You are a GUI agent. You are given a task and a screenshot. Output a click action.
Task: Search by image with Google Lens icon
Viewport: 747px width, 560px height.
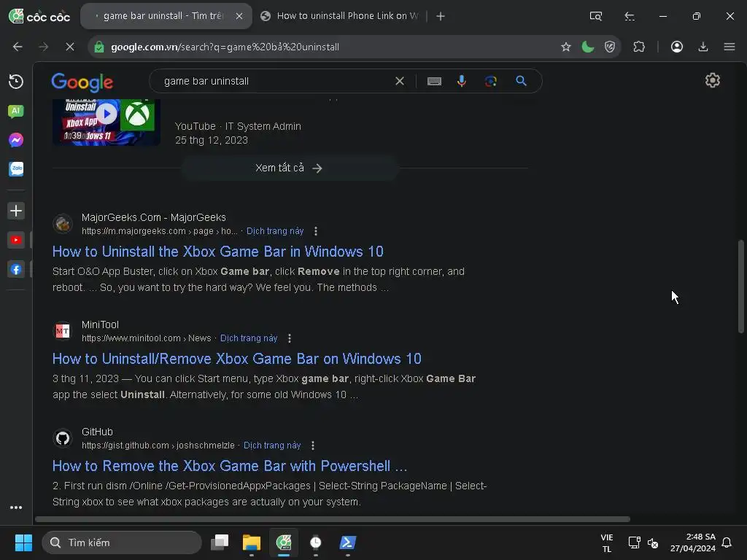[x=491, y=82]
